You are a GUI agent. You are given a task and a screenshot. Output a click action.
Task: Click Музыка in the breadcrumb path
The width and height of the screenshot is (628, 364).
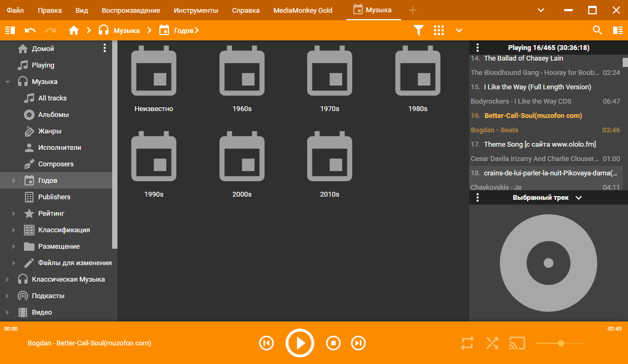tap(126, 30)
